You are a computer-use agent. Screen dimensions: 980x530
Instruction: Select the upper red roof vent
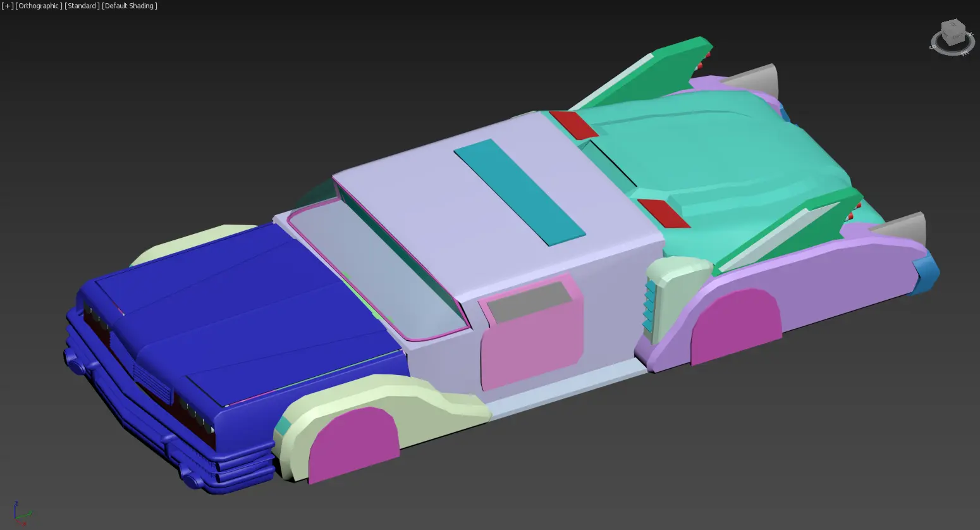click(x=573, y=124)
